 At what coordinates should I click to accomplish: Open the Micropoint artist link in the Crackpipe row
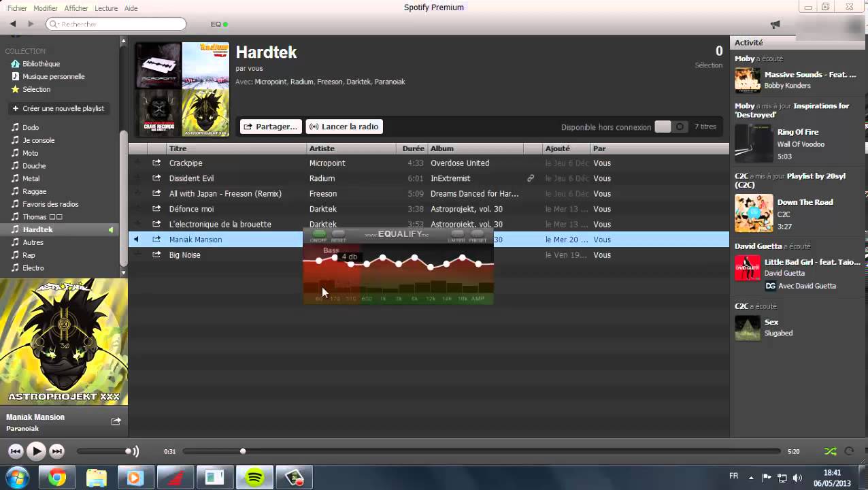[x=327, y=163]
